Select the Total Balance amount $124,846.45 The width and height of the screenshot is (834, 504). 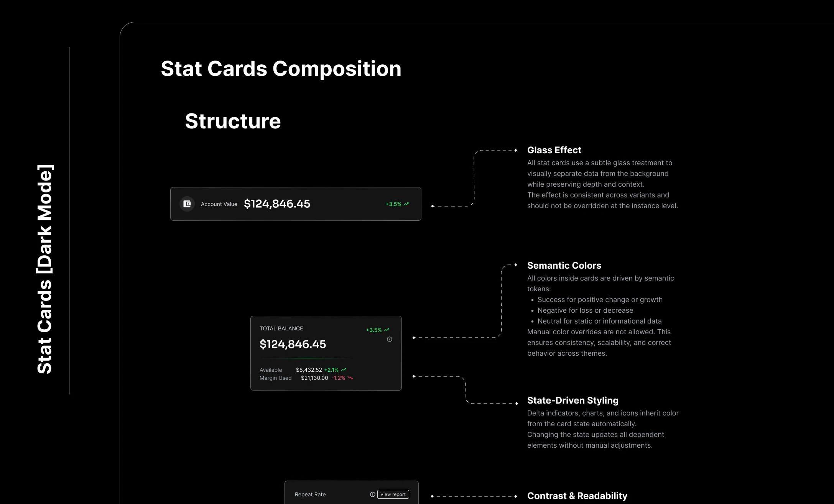pos(293,344)
